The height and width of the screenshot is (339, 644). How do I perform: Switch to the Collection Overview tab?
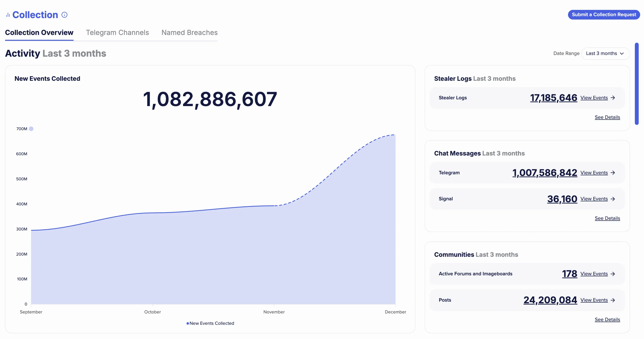coord(39,33)
